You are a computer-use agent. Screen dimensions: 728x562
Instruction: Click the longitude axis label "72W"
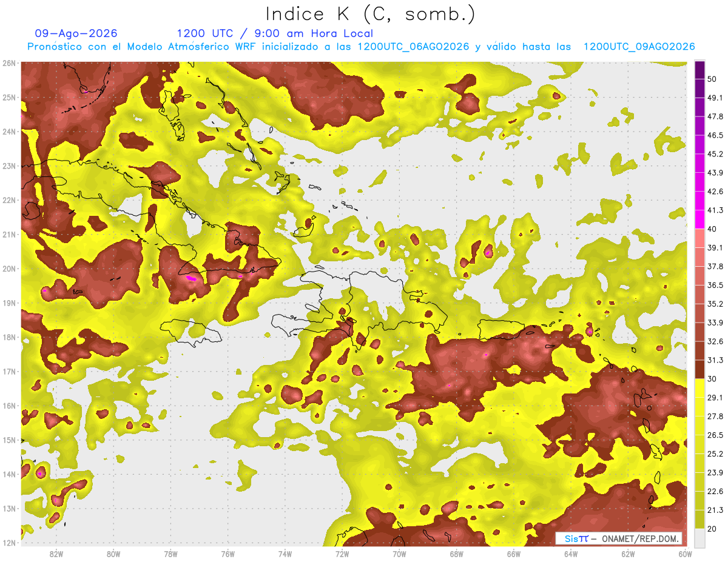point(342,554)
